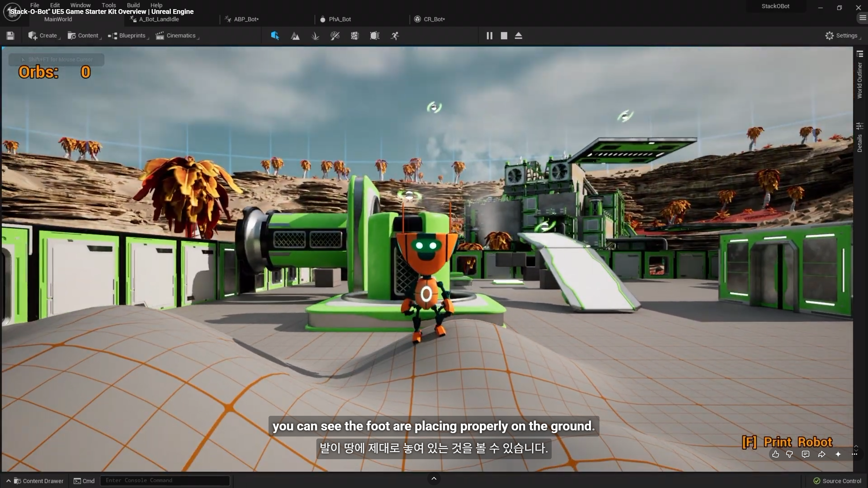Click the Source Control label

pyautogui.click(x=842, y=481)
